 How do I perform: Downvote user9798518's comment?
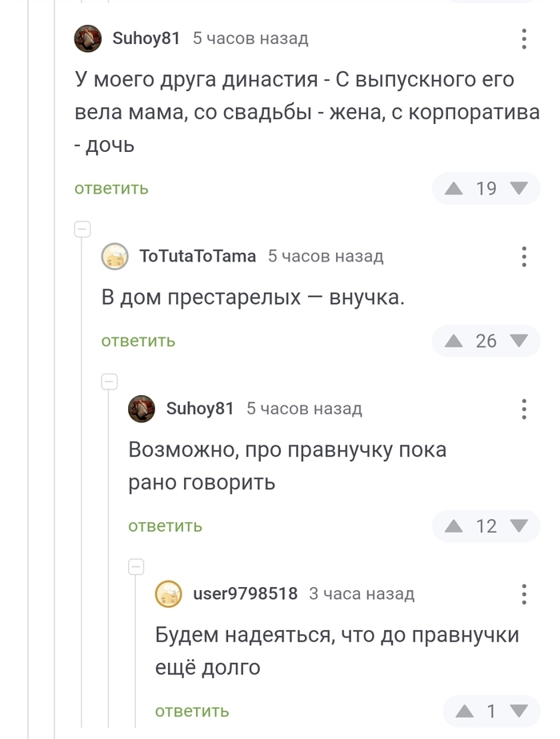pyautogui.click(x=519, y=711)
